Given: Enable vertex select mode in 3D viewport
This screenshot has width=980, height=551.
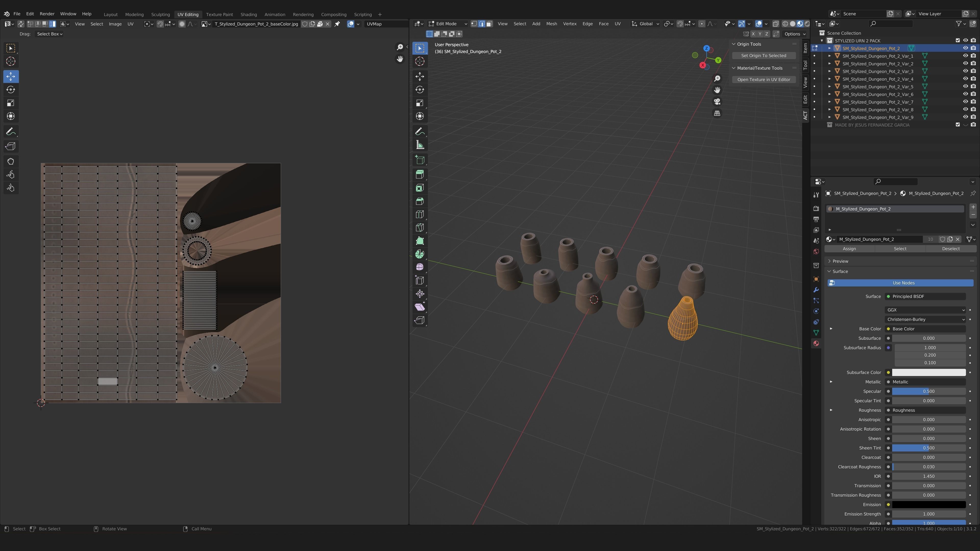Looking at the screenshot, I should pyautogui.click(x=474, y=23).
